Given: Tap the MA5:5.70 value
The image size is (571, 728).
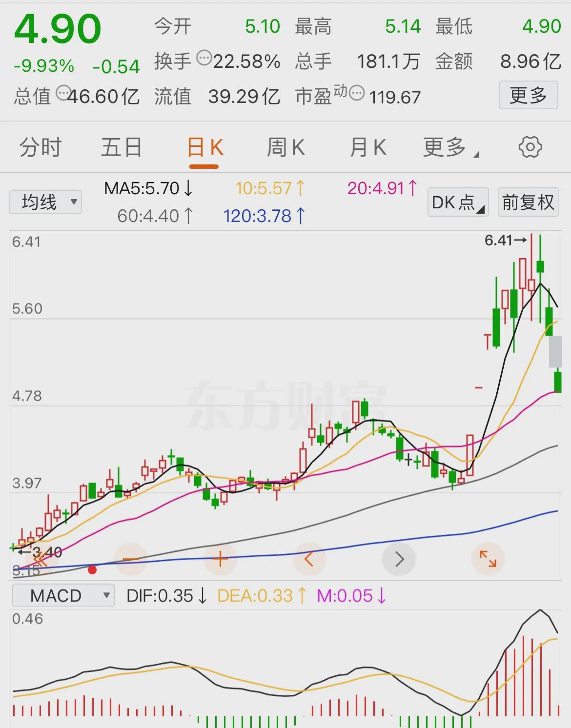Looking at the screenshot, I should 148,188.
